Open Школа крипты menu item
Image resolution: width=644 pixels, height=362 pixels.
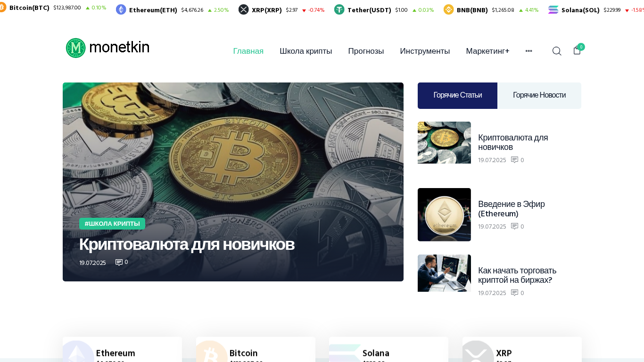306,51
